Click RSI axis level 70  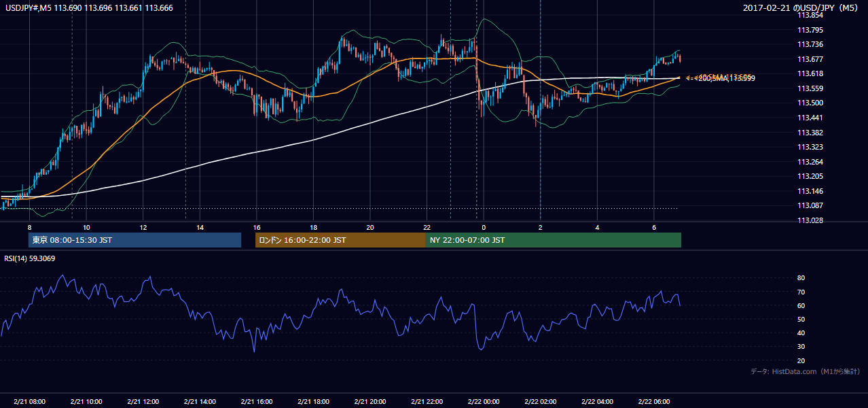click(x=801, y=292)
